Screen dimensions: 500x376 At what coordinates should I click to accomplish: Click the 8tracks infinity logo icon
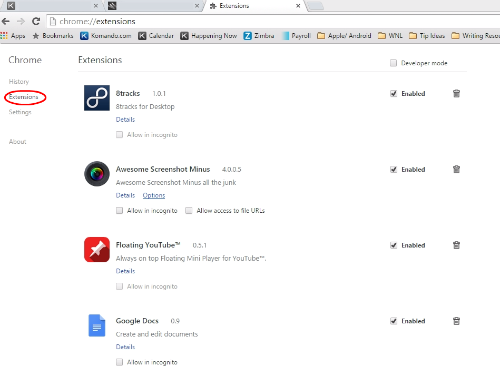[97, 98]
